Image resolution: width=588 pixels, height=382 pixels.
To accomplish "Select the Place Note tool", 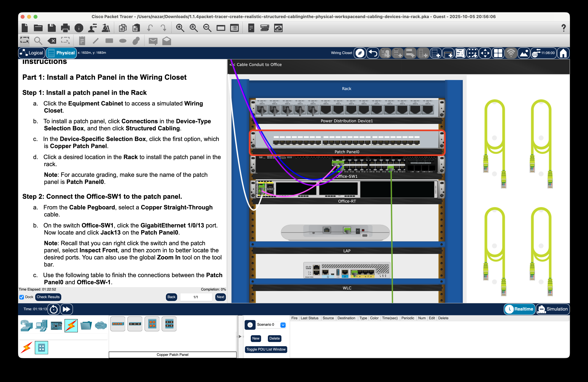I will pos(82,41).
